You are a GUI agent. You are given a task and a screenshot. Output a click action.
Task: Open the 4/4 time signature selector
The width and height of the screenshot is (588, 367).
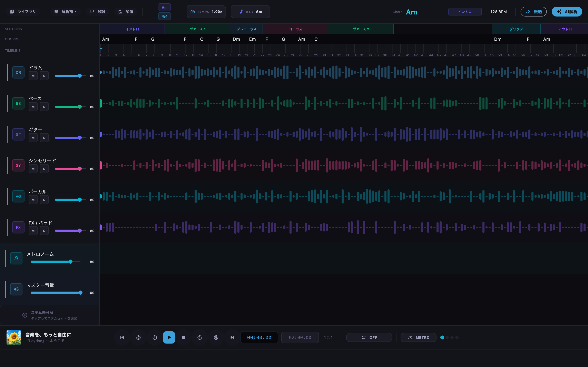point(165,16)
